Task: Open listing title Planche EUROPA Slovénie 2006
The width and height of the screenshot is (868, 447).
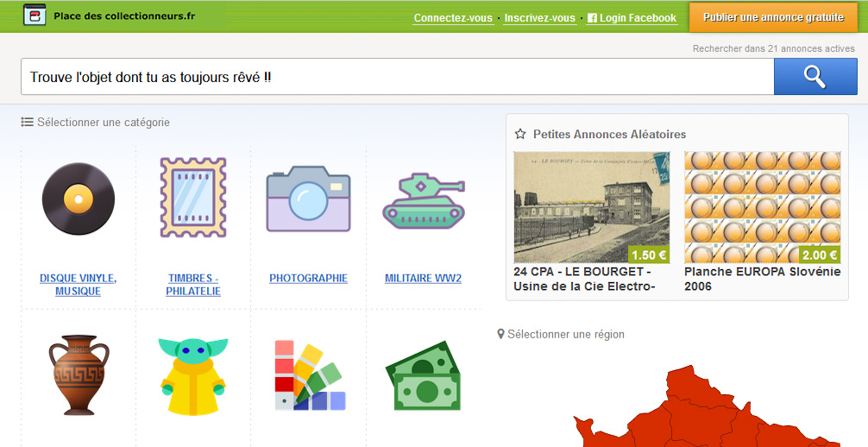Action: point(762,280)
